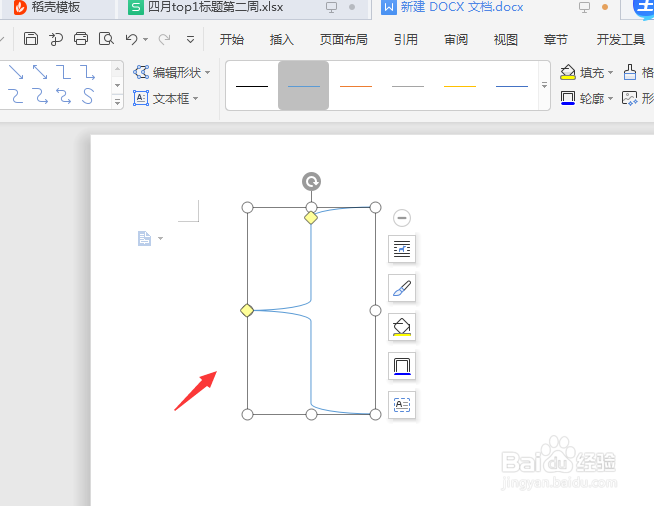Screen dimensions: 654x506
Task: Open the 视图 tab
Action: (x=506, y=40)
